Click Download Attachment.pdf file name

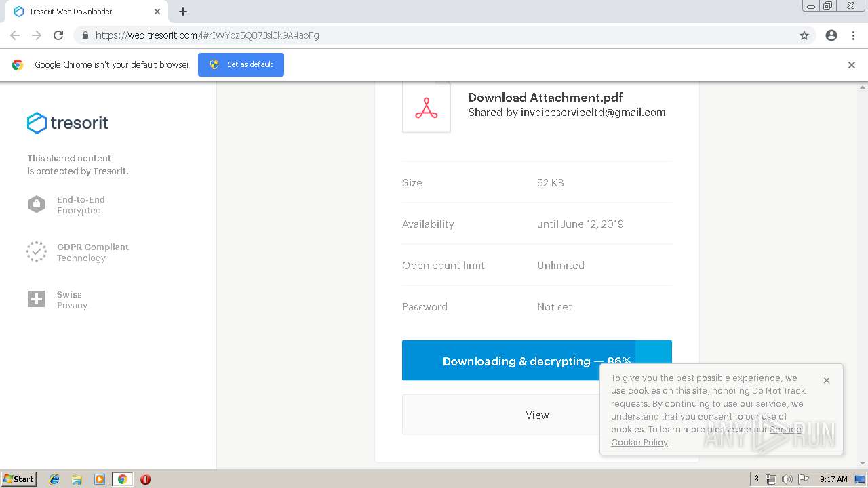pos(545,97)
